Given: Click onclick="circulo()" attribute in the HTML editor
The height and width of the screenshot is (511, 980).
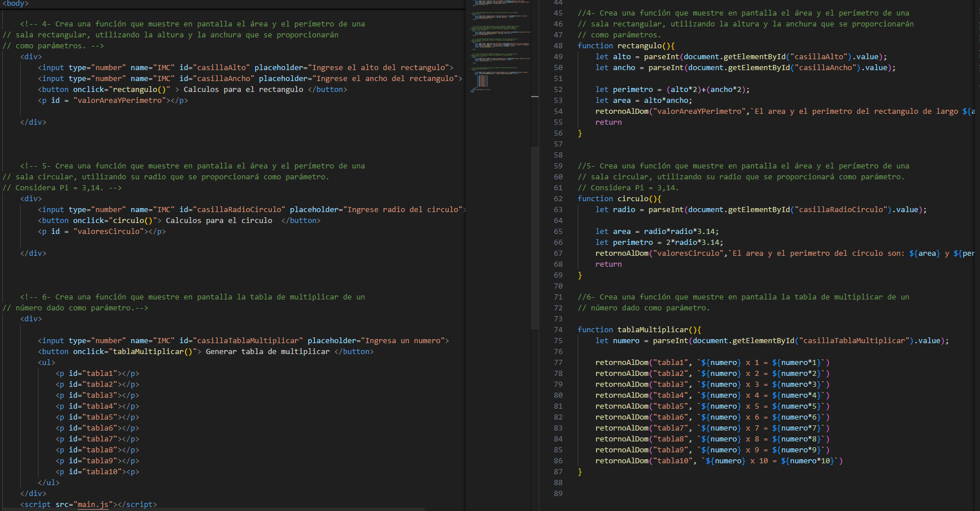Looking at the screenshot, I should coord(115,221).
